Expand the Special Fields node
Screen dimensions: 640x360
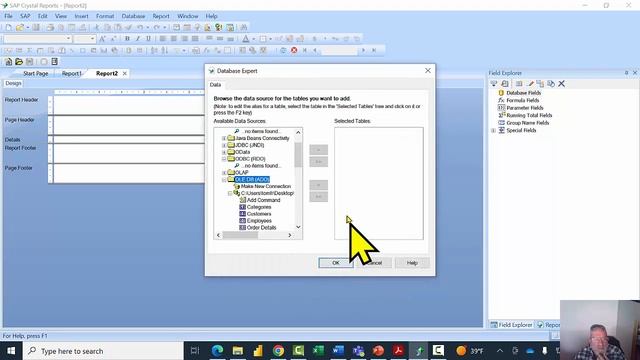click(x=493, y=131)
